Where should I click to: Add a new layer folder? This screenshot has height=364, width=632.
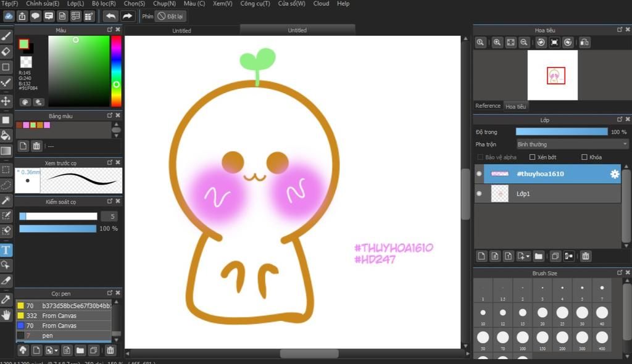point(538,256)
